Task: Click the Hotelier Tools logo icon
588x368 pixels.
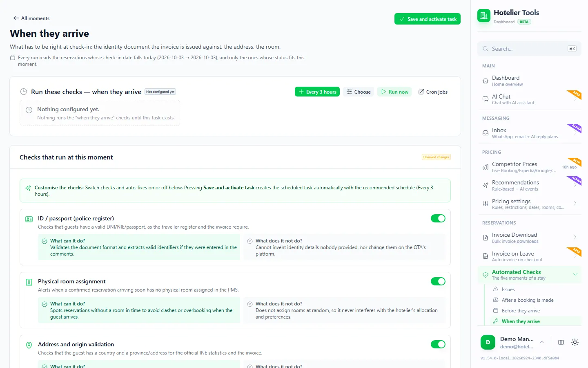Action: click(x=484, y=16)
